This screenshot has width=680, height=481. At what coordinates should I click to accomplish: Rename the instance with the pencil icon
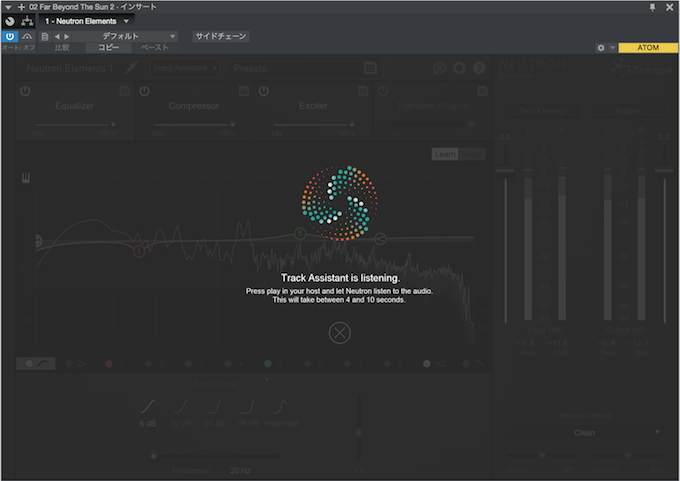tap(131, 68)
